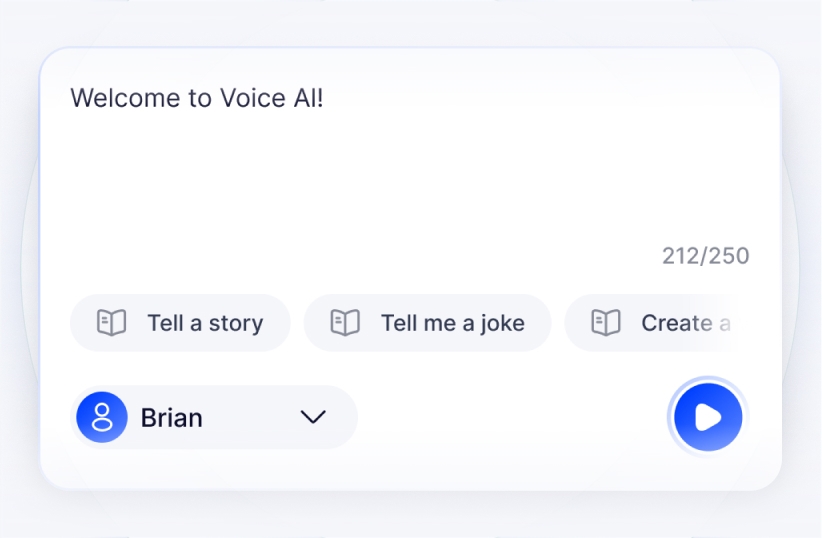Screen dimensions: 822x538
Task: Click the word 'joke' in the second chip
Action: pos(502,323)
